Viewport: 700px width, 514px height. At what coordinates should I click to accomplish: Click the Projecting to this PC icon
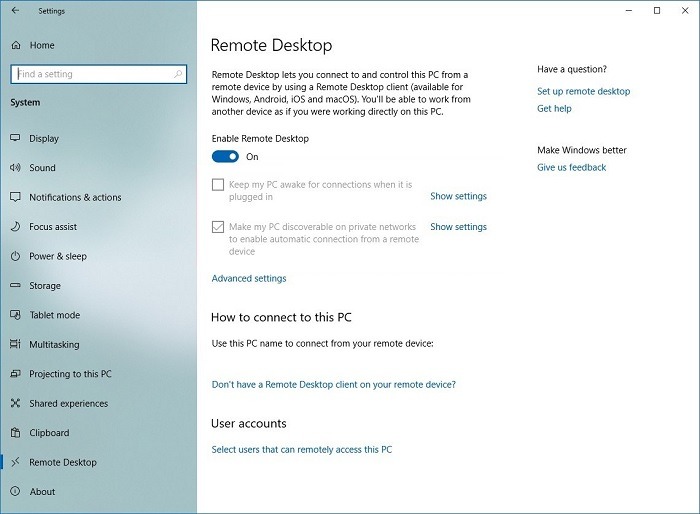point(15,374)
